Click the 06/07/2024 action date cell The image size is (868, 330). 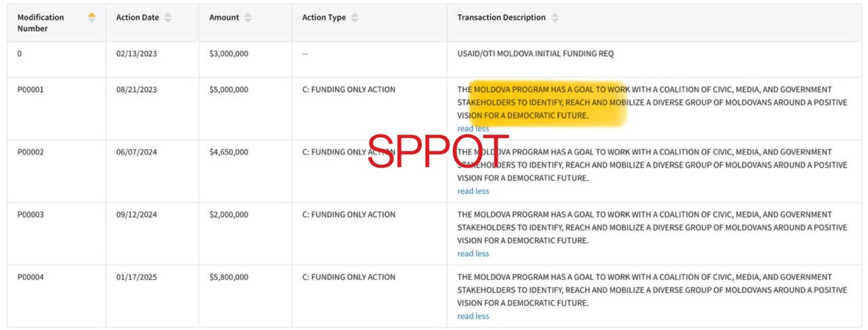(136, 152)
